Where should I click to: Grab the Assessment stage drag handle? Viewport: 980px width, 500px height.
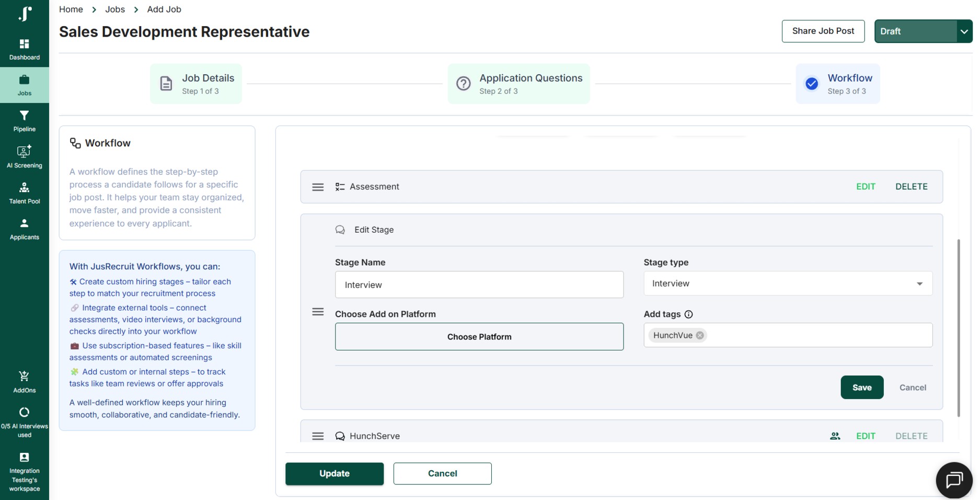pyautogui.click(x=318, y=187)
